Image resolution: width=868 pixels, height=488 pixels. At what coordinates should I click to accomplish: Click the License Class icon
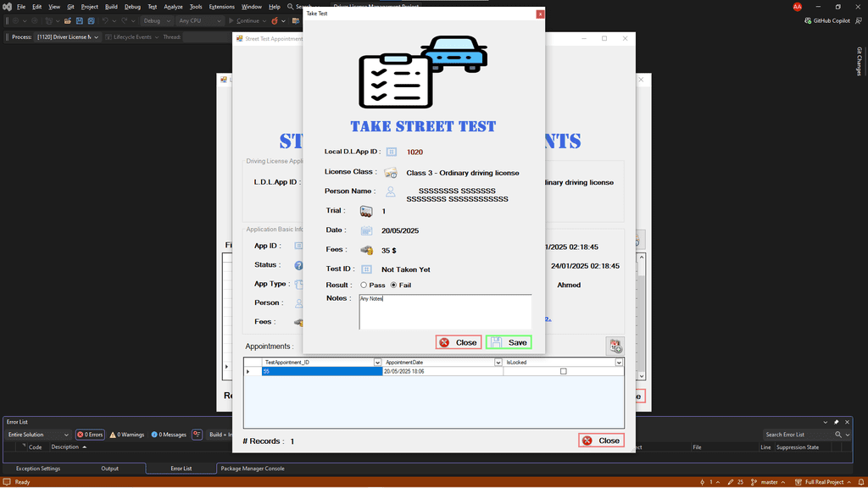[x=391, y=173]
